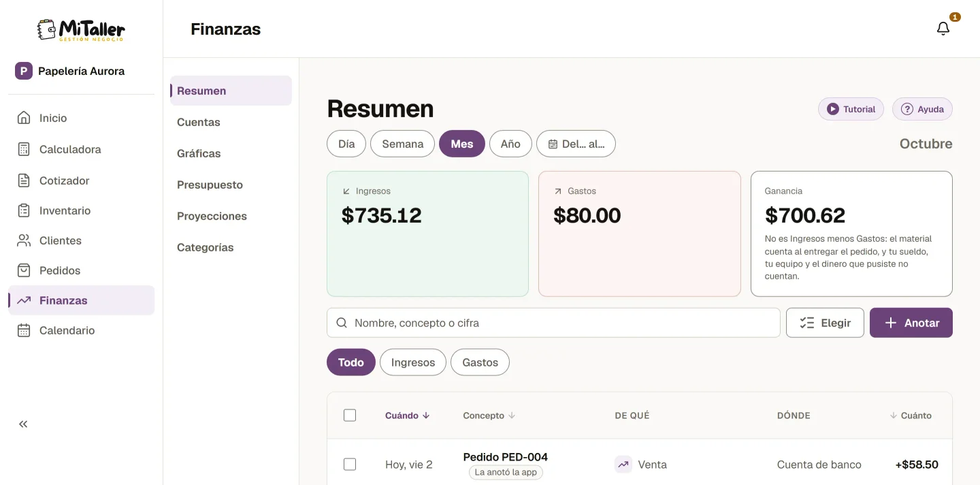The width and height of the screenshot is (980, 485).
Task: Filter the table by Gastos
Action: (480, 362)
